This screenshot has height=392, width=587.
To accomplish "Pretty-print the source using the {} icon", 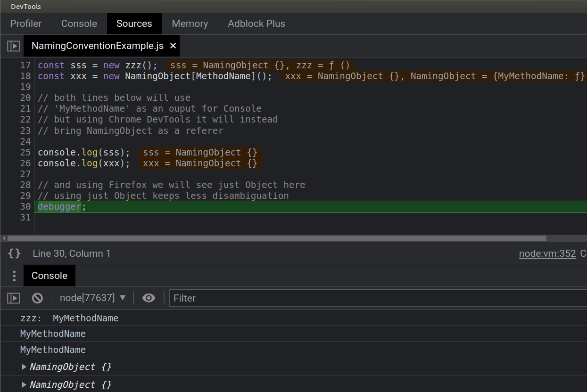I will pyautogui.click(x=14, y=253).
